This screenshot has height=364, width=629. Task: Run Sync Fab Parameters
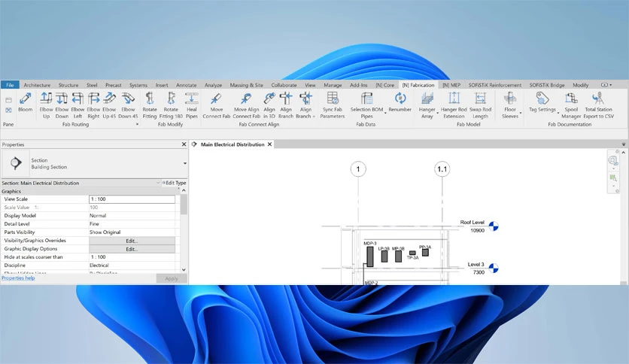[x=332, y=105]
